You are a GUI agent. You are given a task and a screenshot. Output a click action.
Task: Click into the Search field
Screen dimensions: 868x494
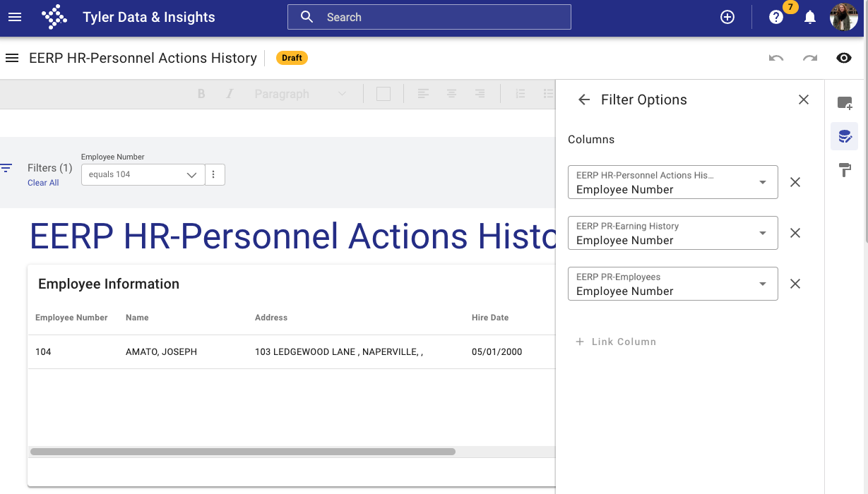429,17
